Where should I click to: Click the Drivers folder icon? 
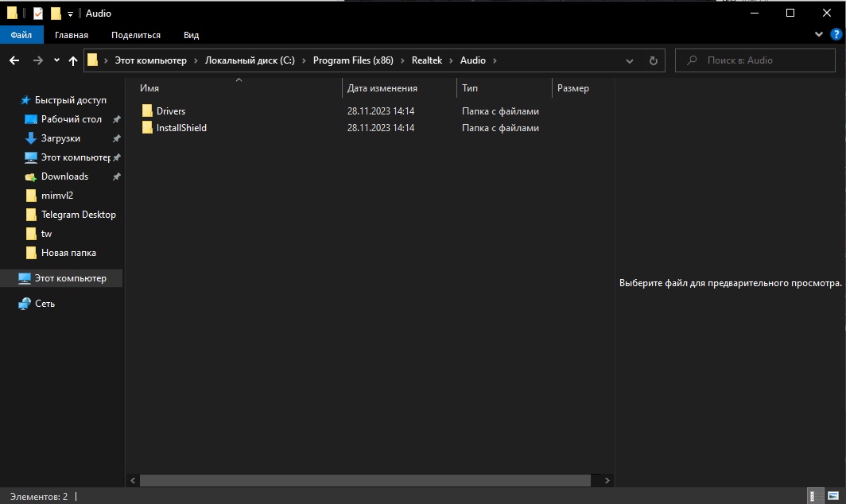(x=147, y=111)
